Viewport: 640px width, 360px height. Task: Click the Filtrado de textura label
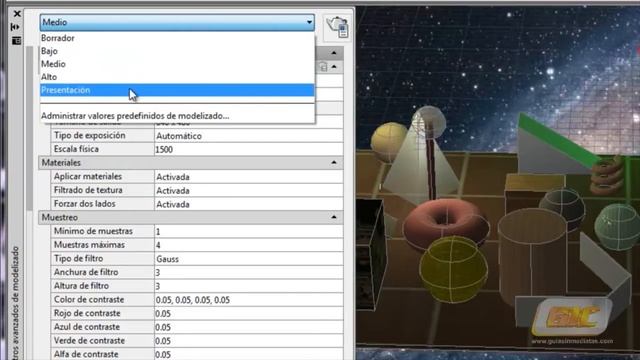click(x=88, y=190)
